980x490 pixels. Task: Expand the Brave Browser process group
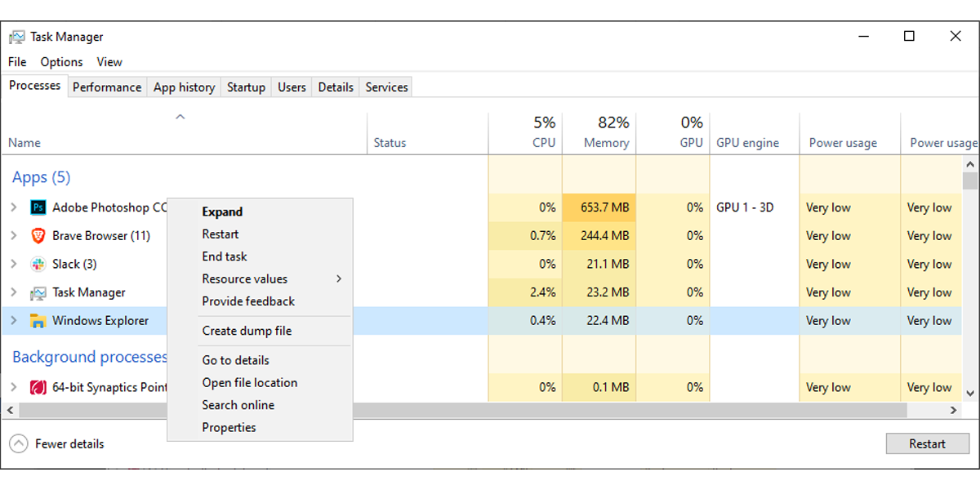coord(14,236)
